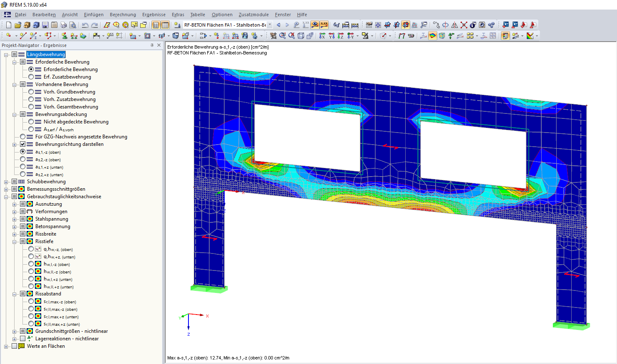
Task: View in Z direction
Action: pos(340,36)
